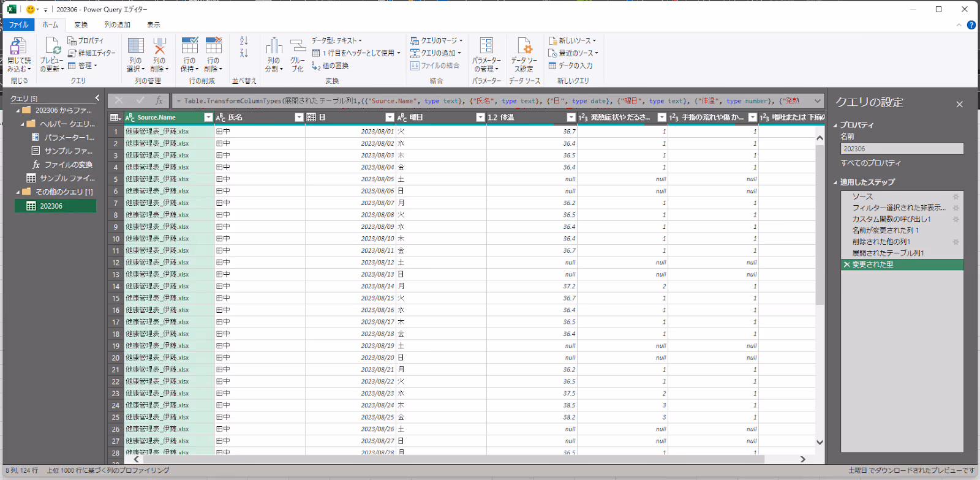Screen dimensions: 980x480
Task: Click the ファイルの結合 icon
Action: [x=415, y=66]
